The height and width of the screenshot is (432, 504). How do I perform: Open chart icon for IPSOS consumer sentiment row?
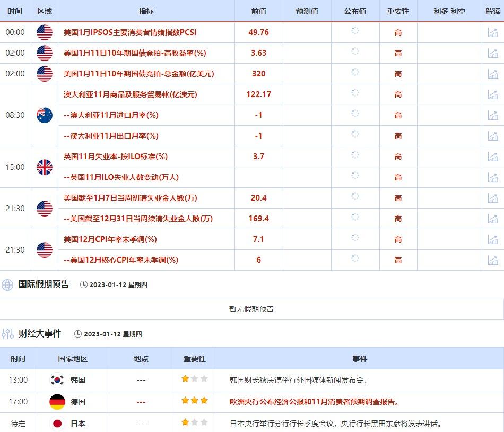coord(492,32)
